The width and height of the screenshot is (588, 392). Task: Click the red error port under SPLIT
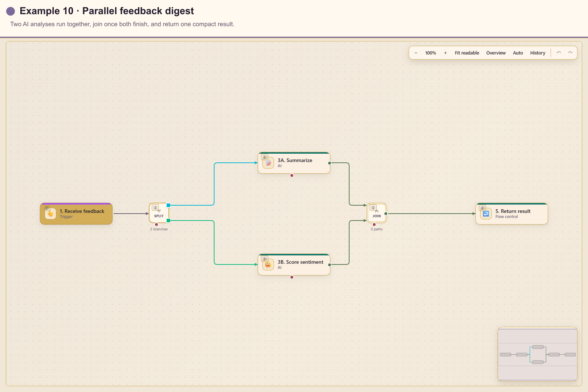[156, 225]
